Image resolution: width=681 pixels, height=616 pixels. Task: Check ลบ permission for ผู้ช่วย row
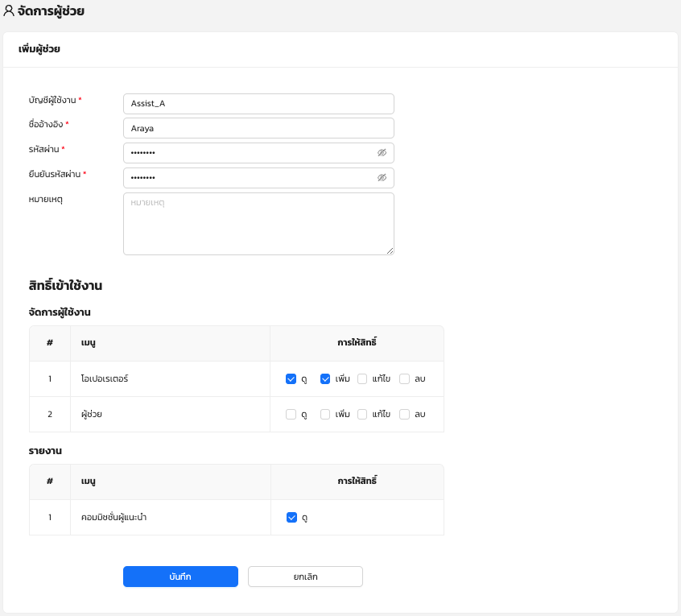coord(405,415)
